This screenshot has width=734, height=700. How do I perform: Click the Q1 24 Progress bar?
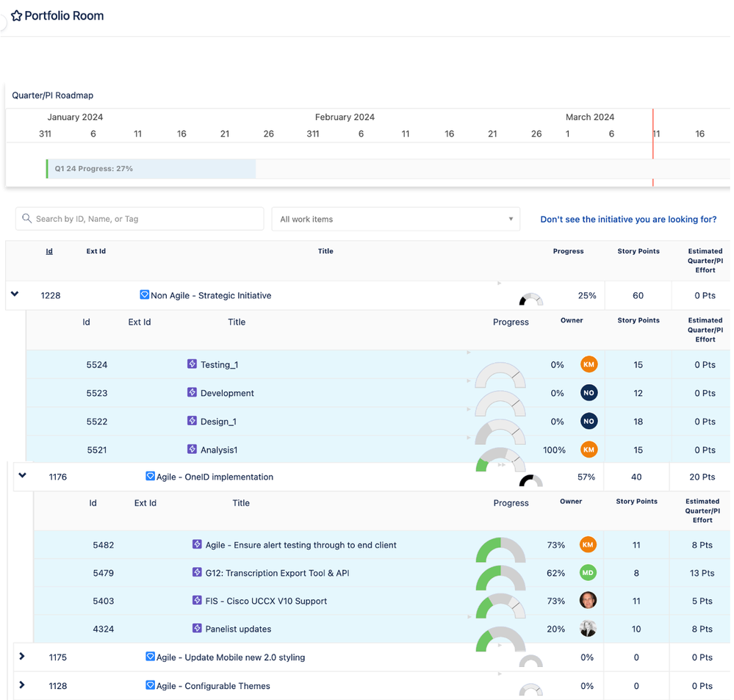151,169
